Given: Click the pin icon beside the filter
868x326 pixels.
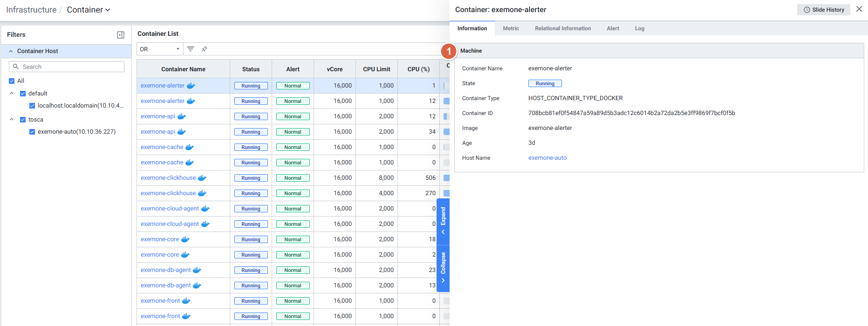Looking at the screenshot, I should 204,49.
